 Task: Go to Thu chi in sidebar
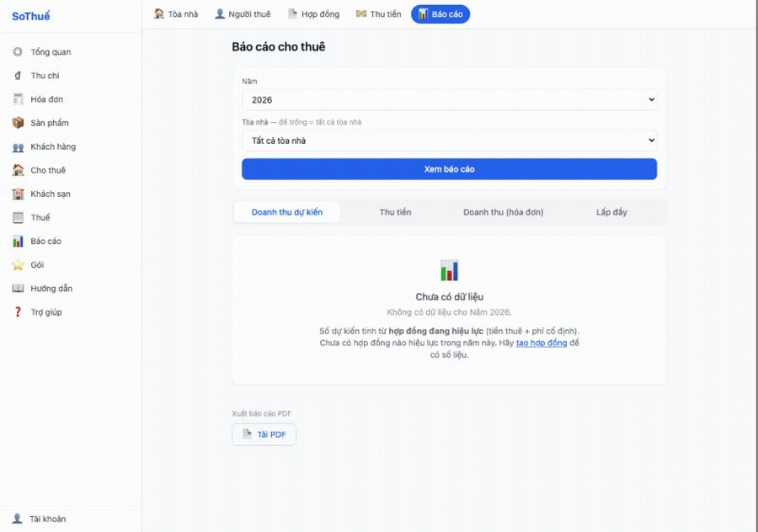coord(71,76)
